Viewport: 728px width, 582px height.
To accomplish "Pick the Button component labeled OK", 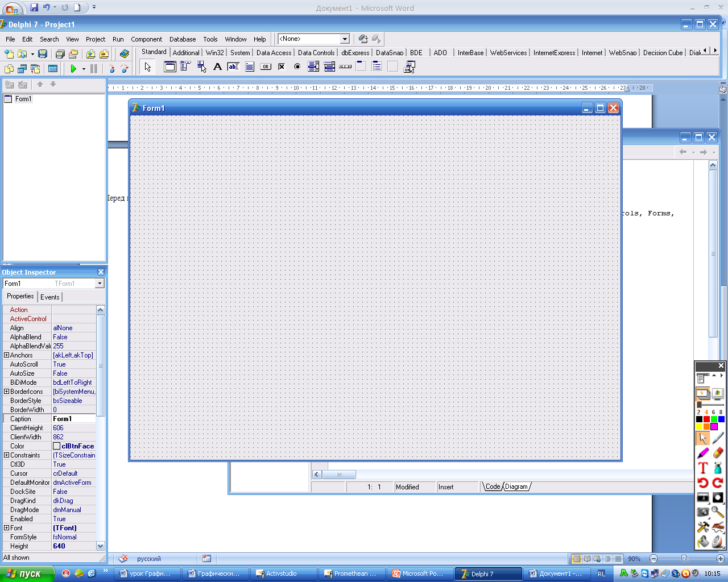I will [266, 66].
